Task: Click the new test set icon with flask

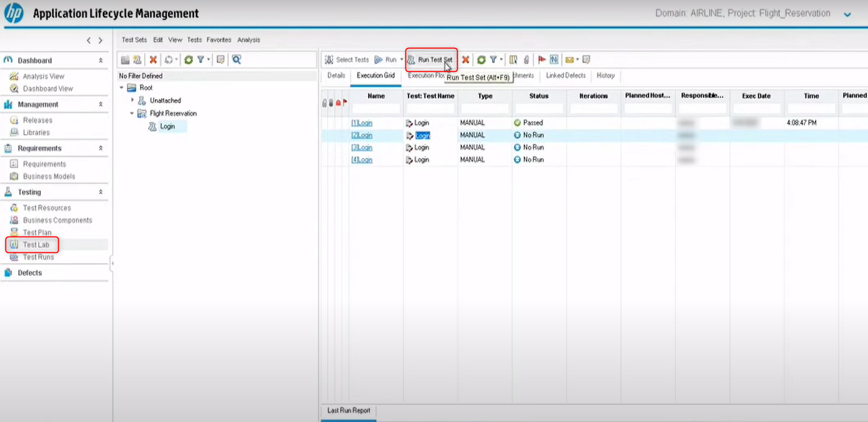Action: 138,60
